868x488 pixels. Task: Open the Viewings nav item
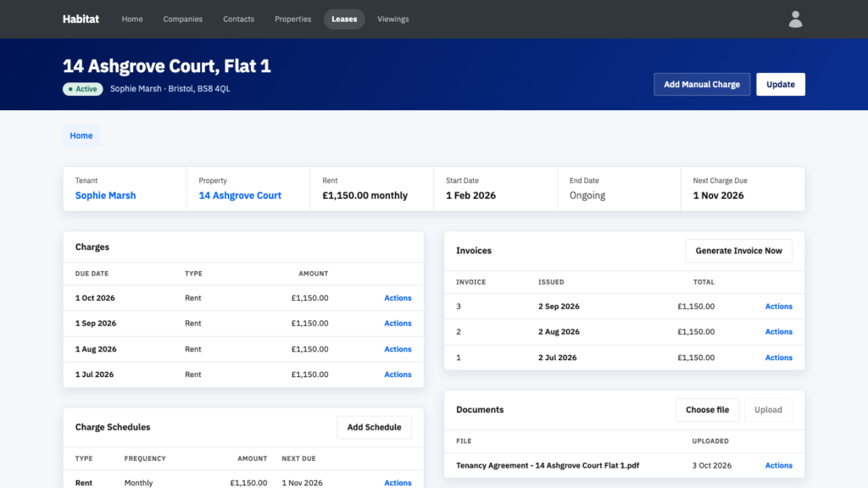click(393, 19)
